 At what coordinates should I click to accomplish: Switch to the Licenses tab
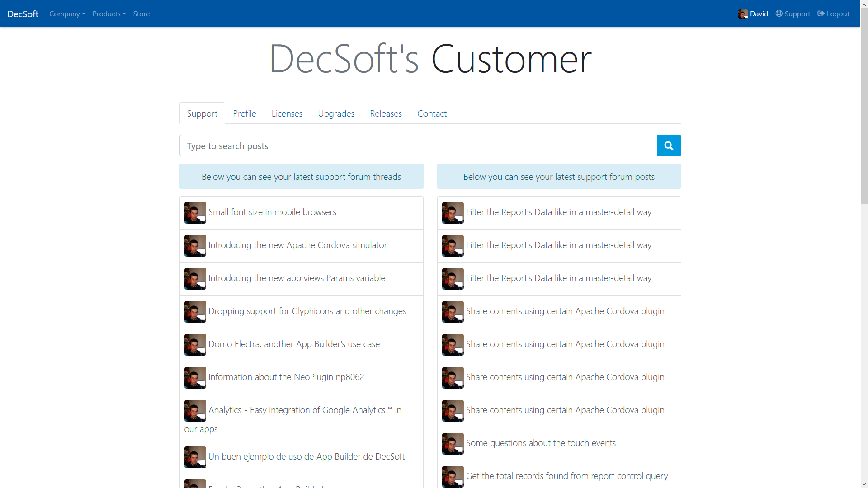pos(287,113)
